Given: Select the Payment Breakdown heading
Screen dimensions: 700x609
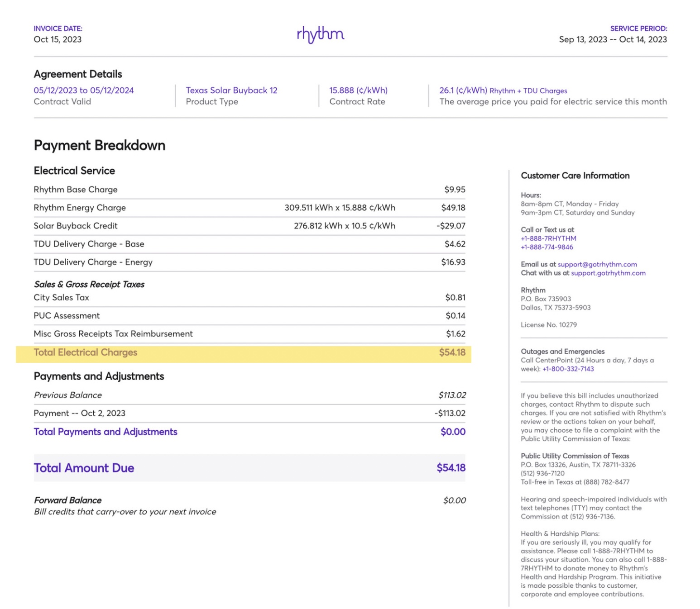Looking at the screenshot, I should 100,145.
